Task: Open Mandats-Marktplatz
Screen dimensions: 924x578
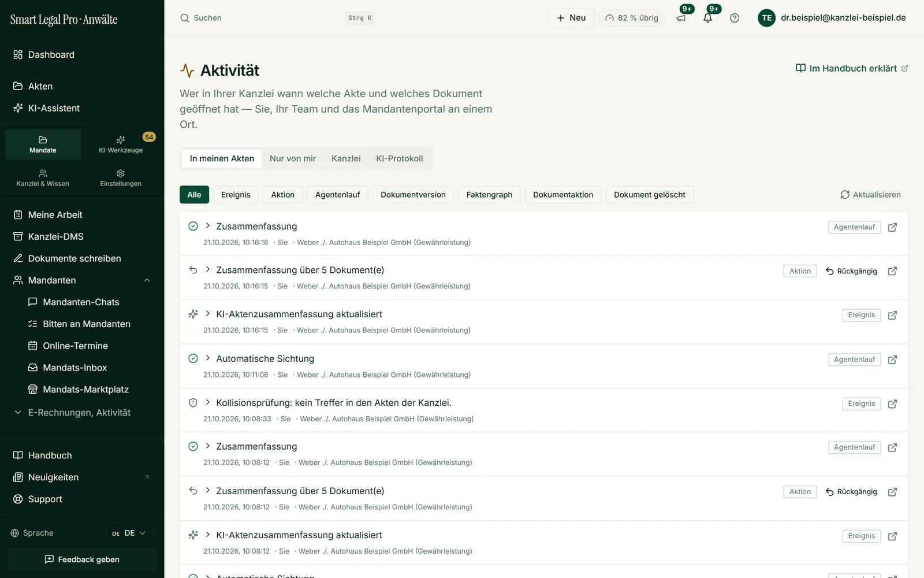Action: (90, 390)
